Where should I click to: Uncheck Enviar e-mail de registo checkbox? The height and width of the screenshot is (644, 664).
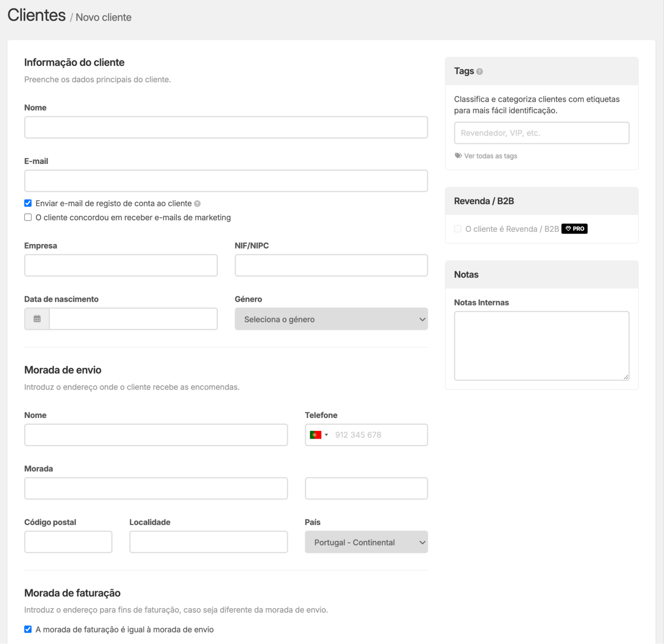tap(28, 203)
